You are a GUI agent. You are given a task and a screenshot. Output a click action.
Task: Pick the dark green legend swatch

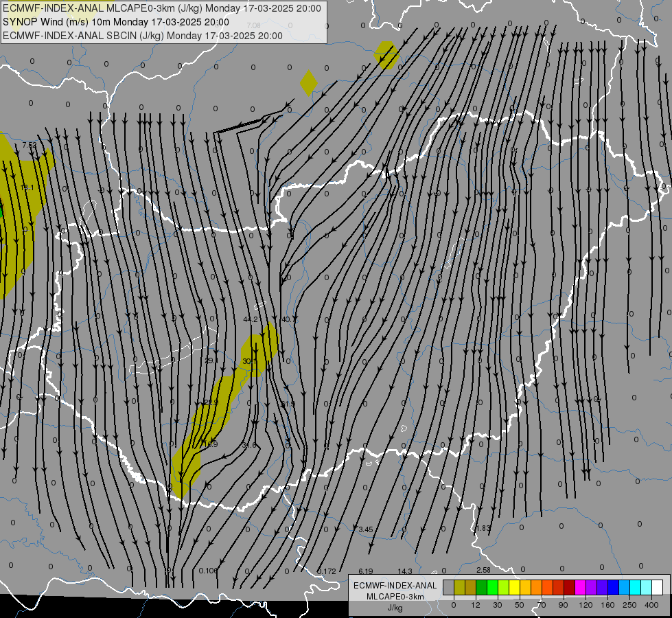coord(481,587)
